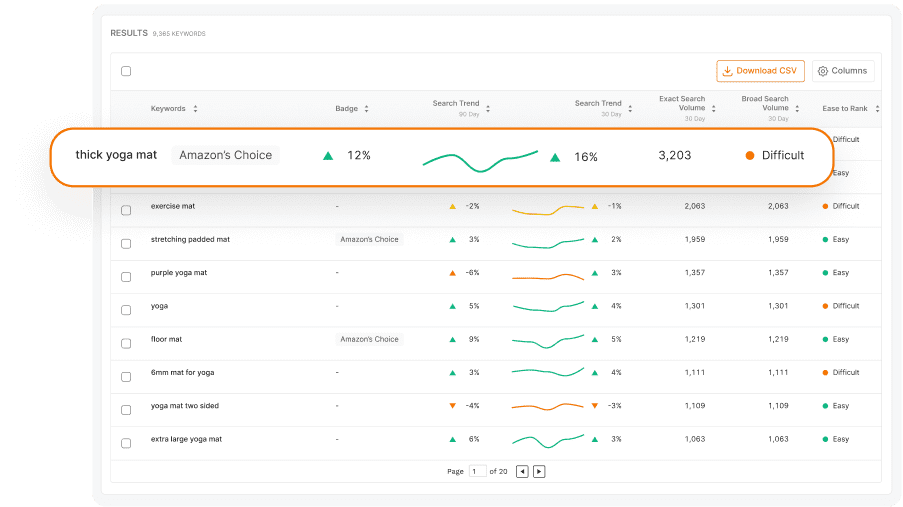
Task: Open the Columns settings
Action: (842, 71)
